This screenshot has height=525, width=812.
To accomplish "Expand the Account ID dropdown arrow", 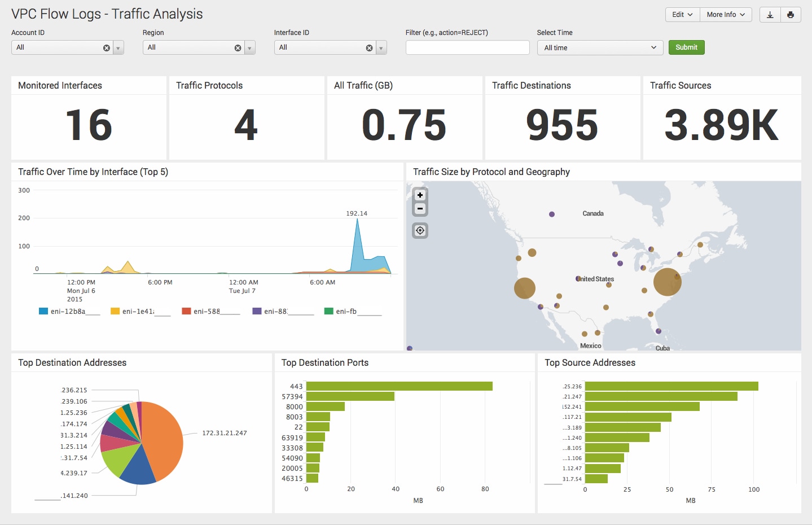I will point(118,48).
